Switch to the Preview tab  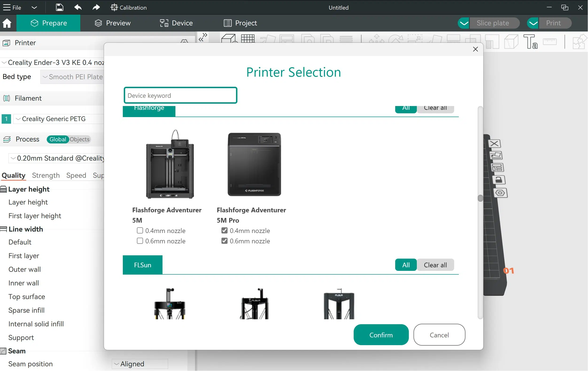112,23
